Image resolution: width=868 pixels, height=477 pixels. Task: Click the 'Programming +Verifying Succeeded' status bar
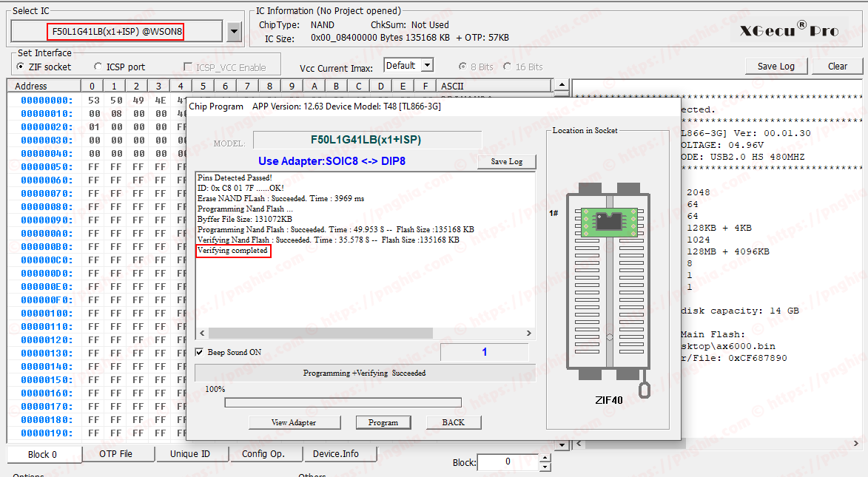(364, 373)
